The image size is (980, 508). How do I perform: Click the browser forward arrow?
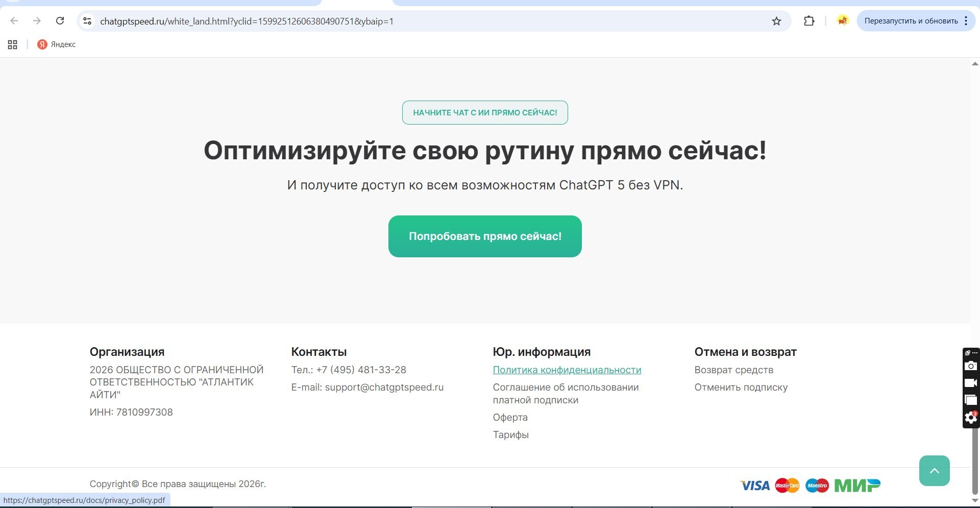point(37,21)
